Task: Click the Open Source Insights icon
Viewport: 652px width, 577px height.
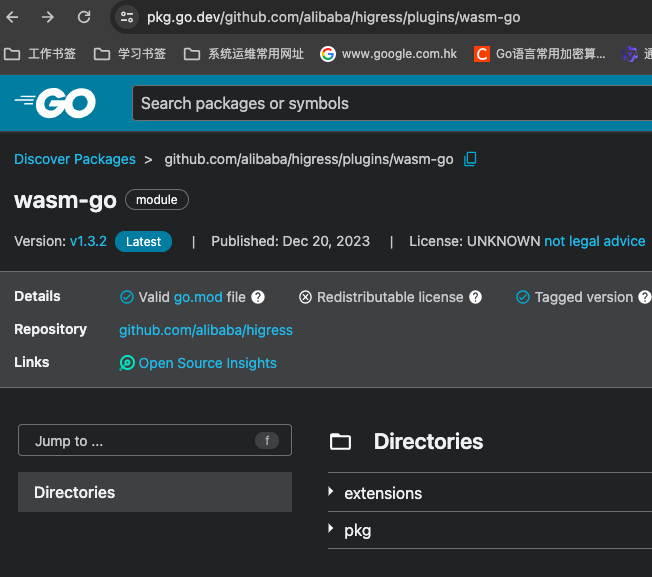Action: pyautogui.click(x=127, y=363)
